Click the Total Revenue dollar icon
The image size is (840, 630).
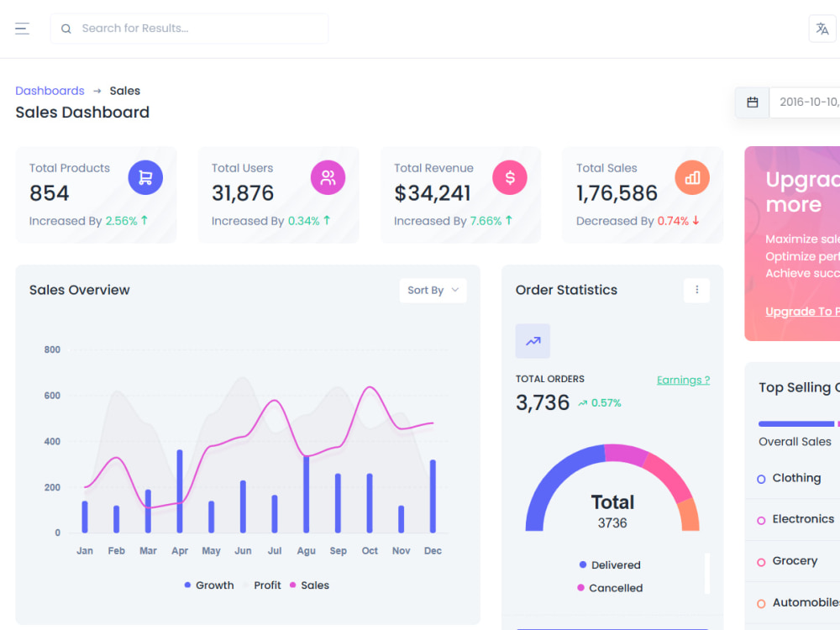point(510,177)
